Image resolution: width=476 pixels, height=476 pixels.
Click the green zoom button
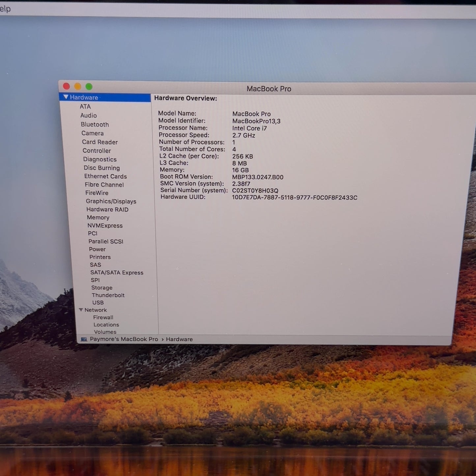[89, 87]
